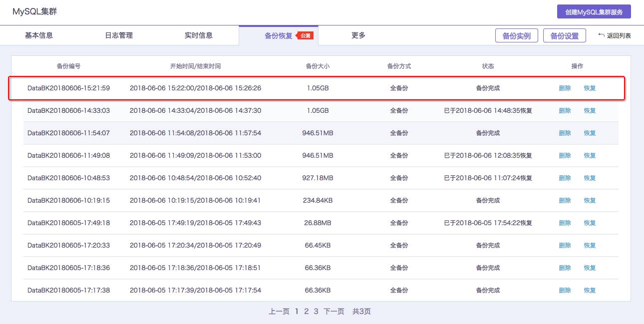
Task: Restore backup DataBK20180606-11:49:08
Action: click(x=590, y=156)
